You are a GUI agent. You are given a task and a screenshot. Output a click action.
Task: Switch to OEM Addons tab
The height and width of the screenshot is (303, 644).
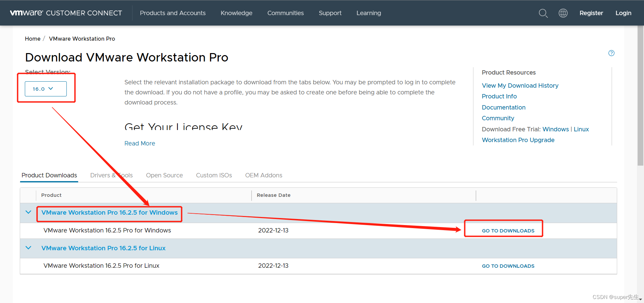tap(264, 175)
